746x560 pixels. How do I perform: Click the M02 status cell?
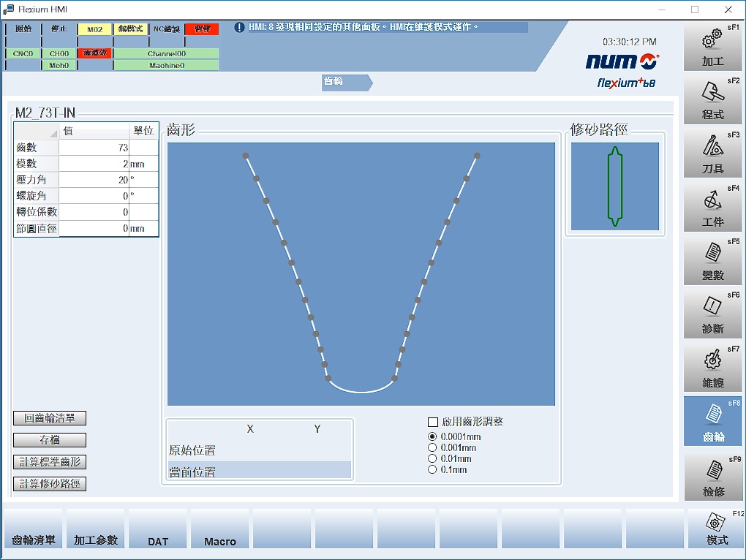coord(94,29)
